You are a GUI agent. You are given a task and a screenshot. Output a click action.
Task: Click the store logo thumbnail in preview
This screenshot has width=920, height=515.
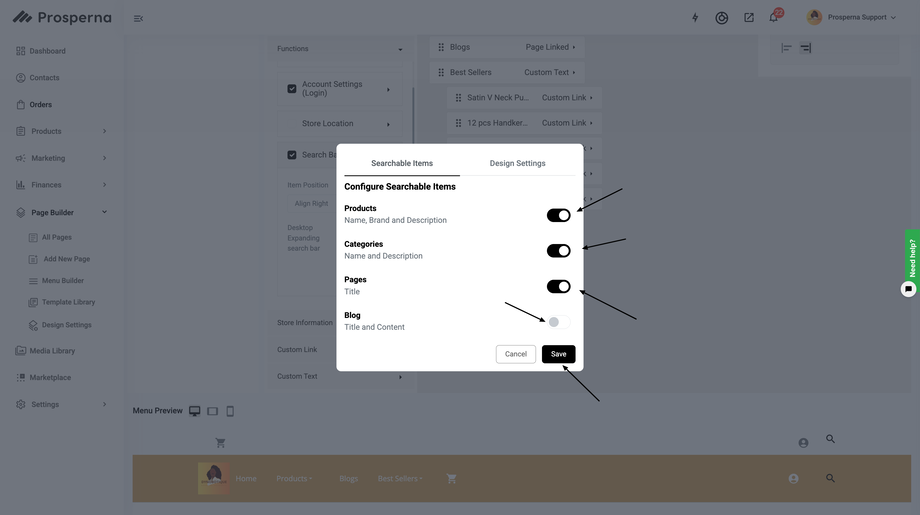coord(214,478)
